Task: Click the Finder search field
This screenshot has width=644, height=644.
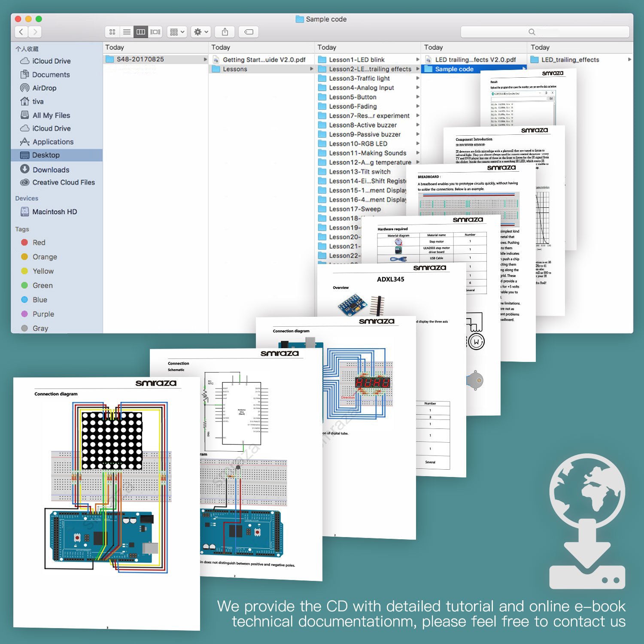Action: (x=544, y=32)
